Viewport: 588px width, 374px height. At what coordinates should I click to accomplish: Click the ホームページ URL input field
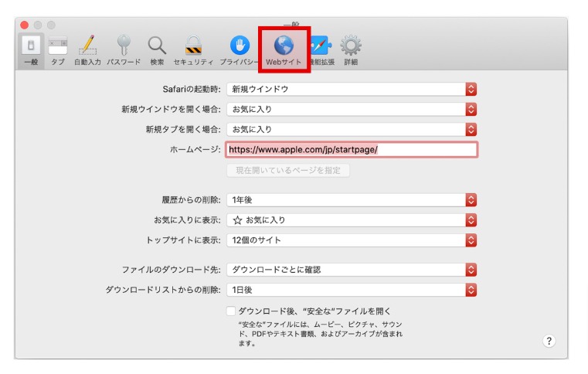coord(352,149)
